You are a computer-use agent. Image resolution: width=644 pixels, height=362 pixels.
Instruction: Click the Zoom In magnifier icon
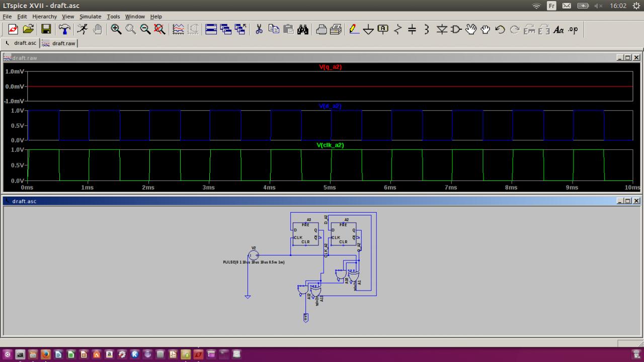point(116,30)
